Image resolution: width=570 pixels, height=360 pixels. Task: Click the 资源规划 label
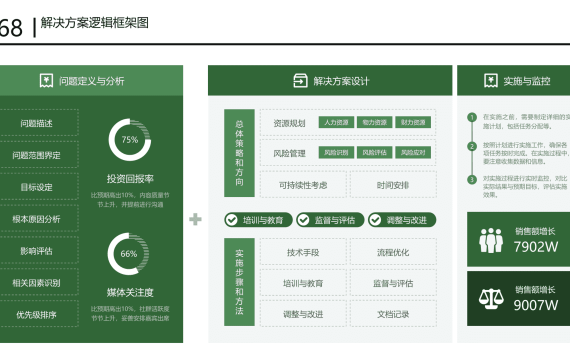click(289, 123)
